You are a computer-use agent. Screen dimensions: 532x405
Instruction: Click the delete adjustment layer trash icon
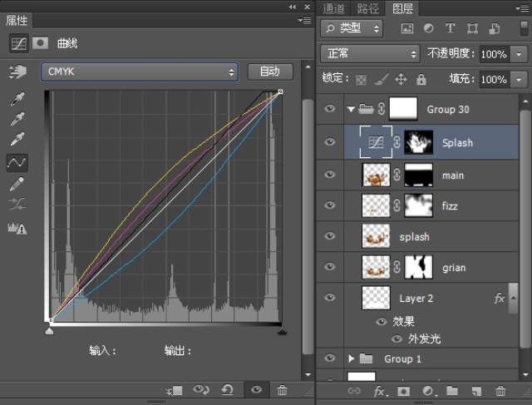(282, 389)
